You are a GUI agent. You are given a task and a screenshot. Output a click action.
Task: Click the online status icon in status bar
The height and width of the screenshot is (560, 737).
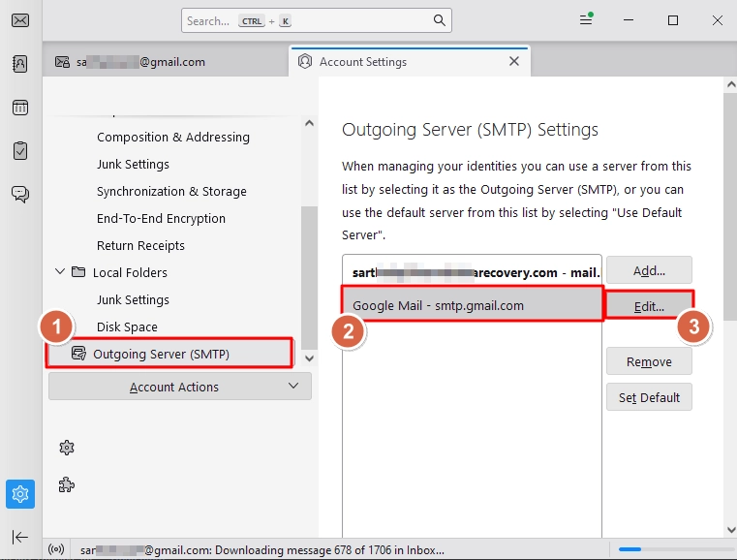[56, 549]
